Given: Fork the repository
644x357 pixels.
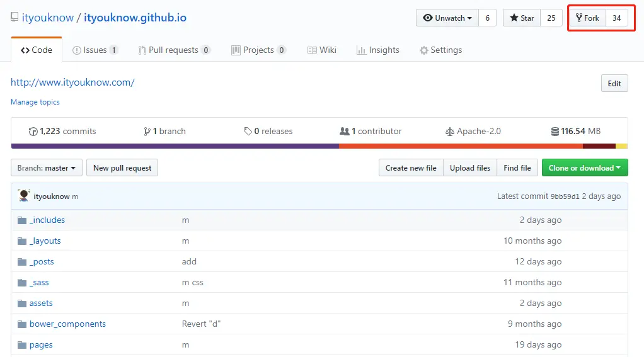Looking at the screenshot, I should coord(587,18).
